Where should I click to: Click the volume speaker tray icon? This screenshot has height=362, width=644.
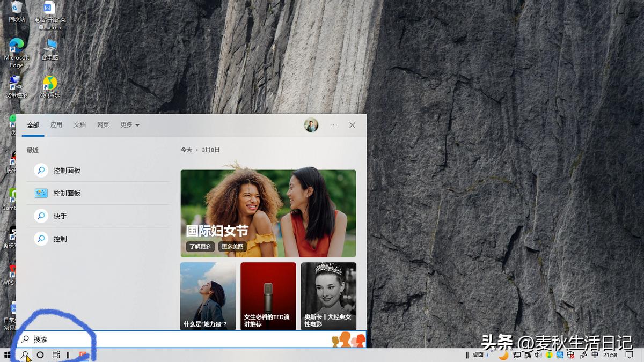point(538,355)
